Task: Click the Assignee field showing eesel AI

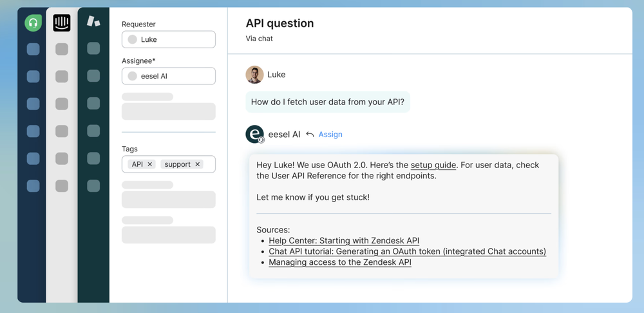Action: (x=168, y=76)
